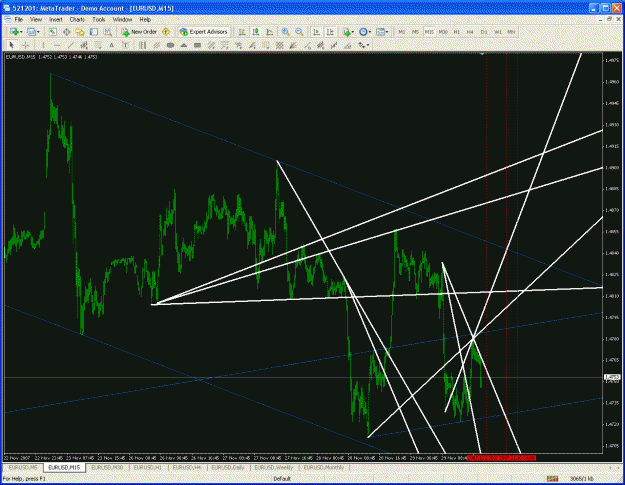Open the Data Window icon
625x485 pixels.
[67, 32]
